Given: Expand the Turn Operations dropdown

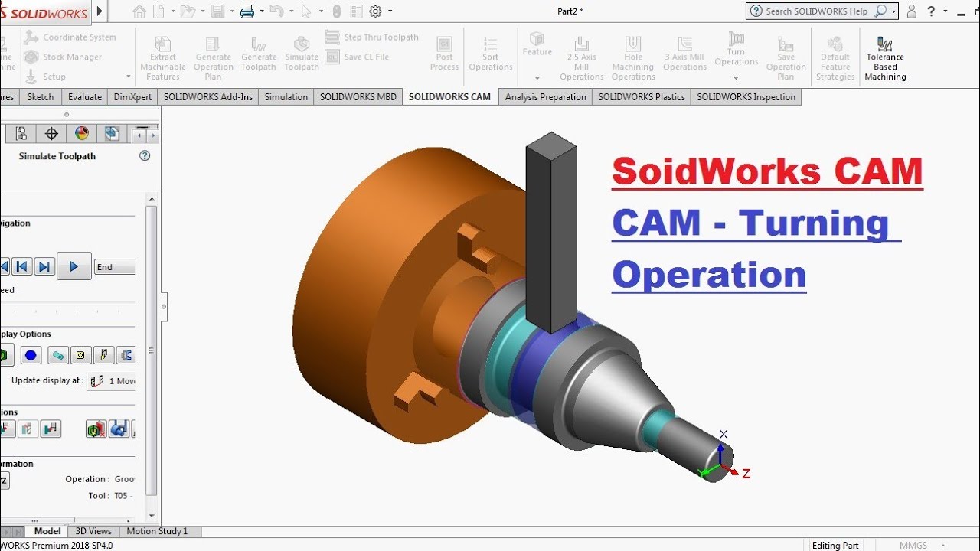Looking at the screenshot, I should (x=736, y=78).
